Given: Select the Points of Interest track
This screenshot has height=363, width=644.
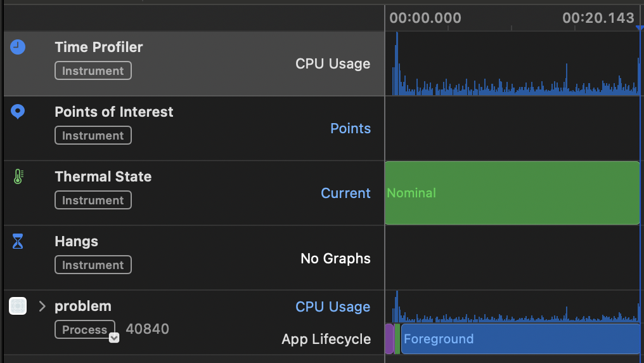Looking at the screenshot, I should pyautogui.click(x=194, y=128).
